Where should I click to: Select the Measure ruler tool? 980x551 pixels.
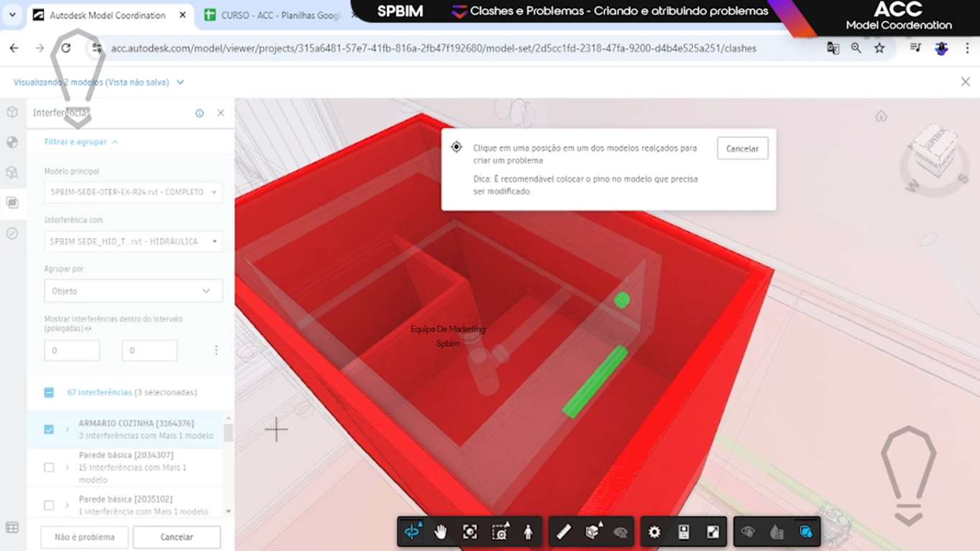564,532
